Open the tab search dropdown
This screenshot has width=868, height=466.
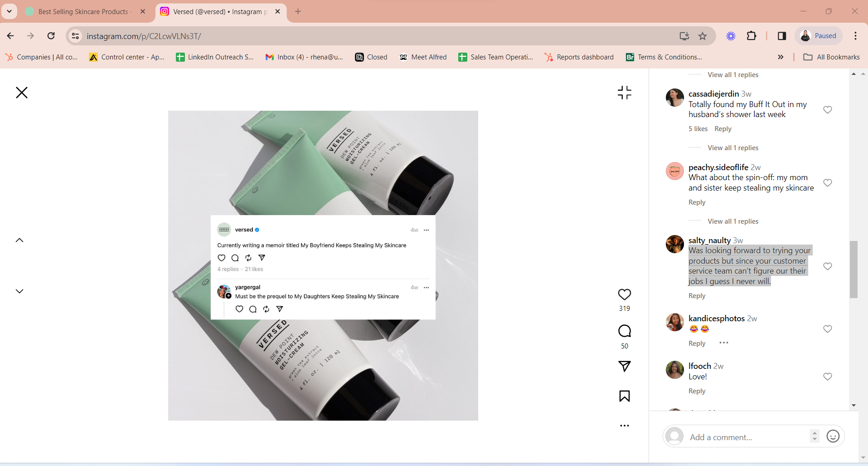[9, 12]
